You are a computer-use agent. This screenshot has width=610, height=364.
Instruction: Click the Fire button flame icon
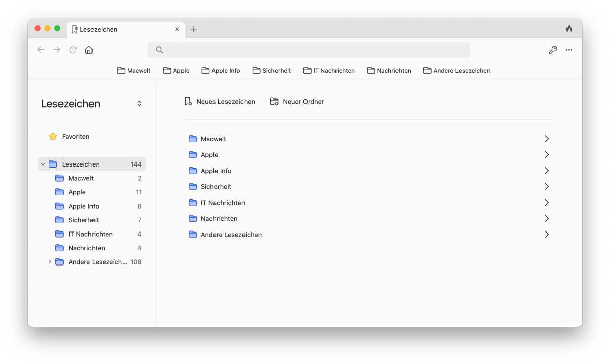569,29
